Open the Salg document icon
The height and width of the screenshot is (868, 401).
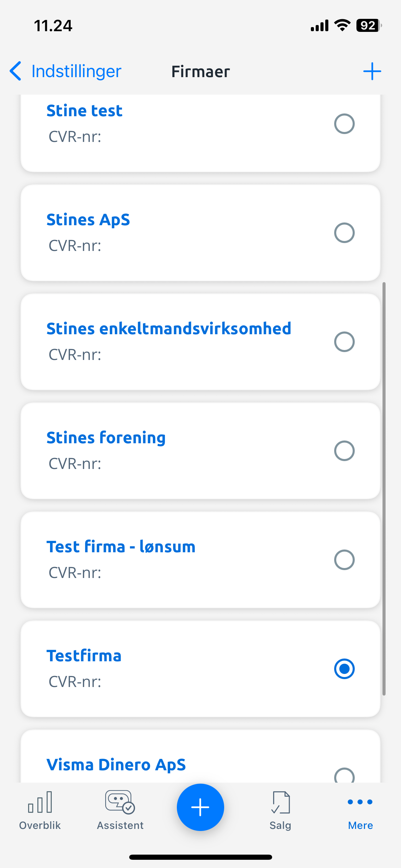[280, 802]
